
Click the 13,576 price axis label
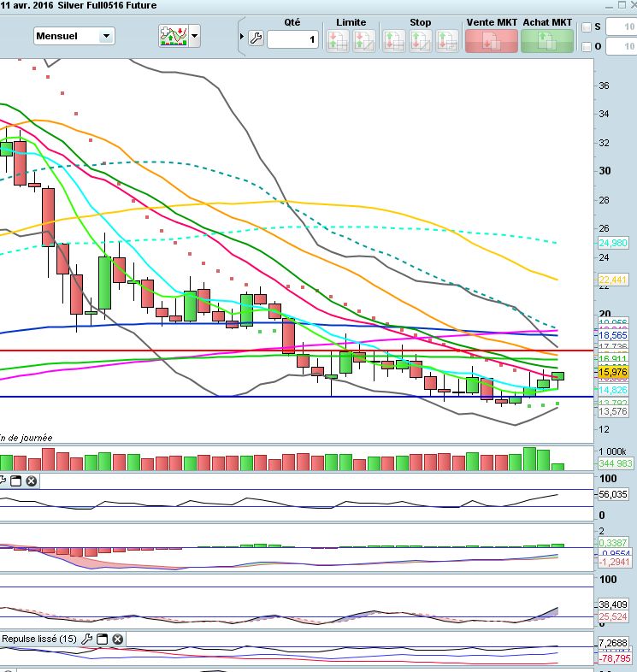(613, 411)
